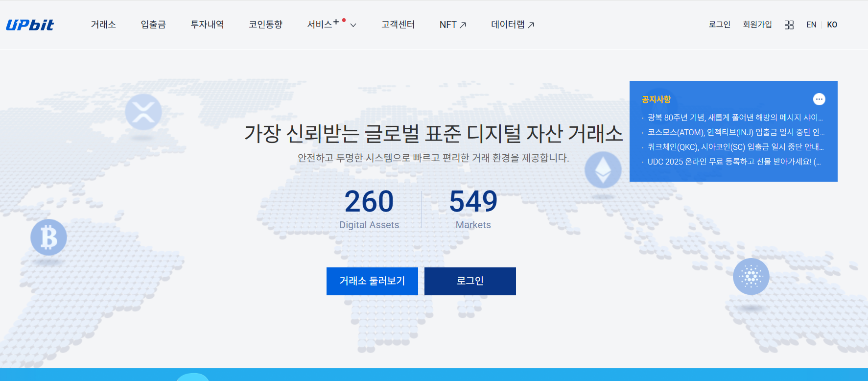The image size is (868, 381).
Task: Open the 거래소 menu
Action: coord(103,24)
